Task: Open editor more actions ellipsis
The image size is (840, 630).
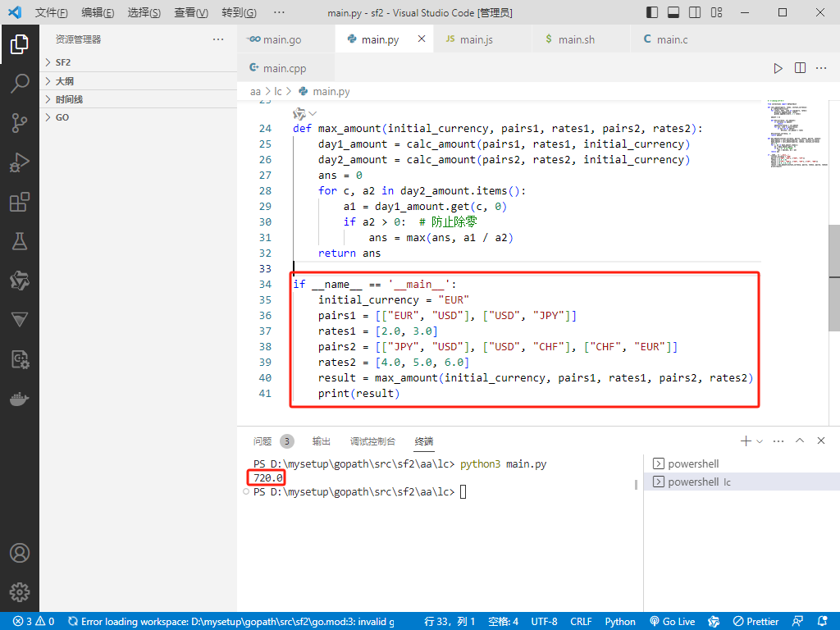Action: [x=820, y=68]
